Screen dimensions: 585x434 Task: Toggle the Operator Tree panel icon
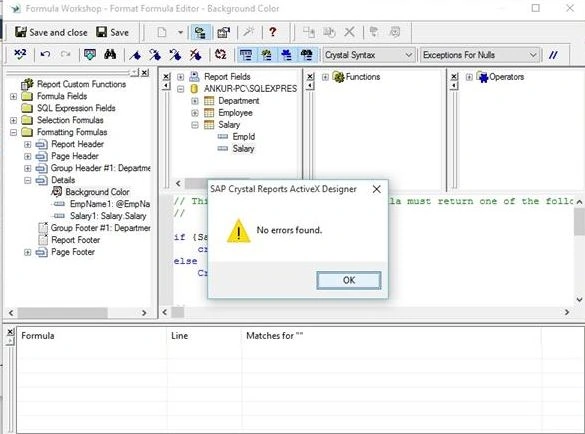point(287,55)
